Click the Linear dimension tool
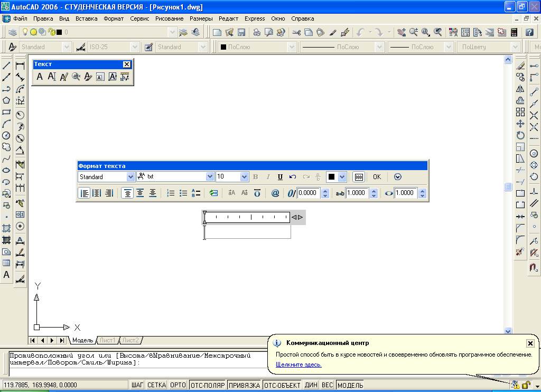Screen dimensions: 541x392 click(x=20, y=65)
